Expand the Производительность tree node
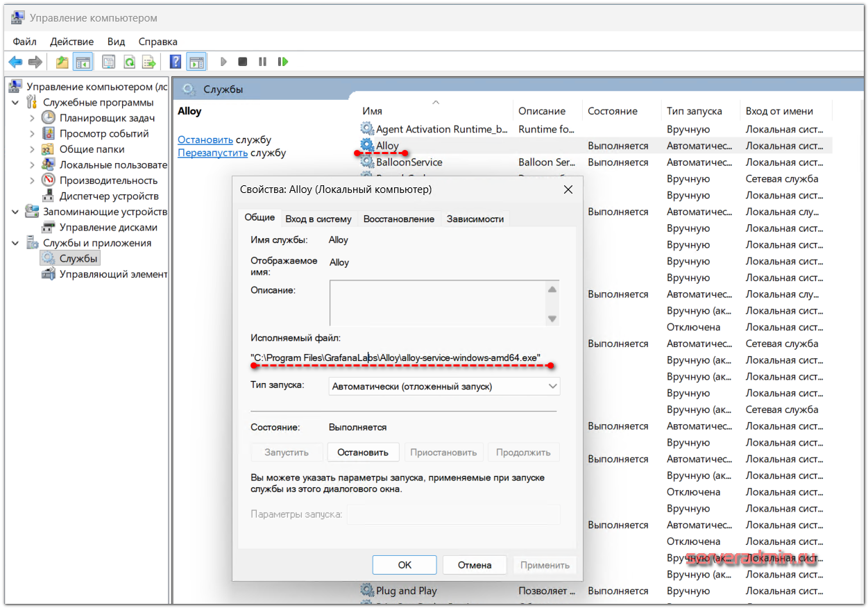This screenshot has width=868, height=608. [33, 180]
